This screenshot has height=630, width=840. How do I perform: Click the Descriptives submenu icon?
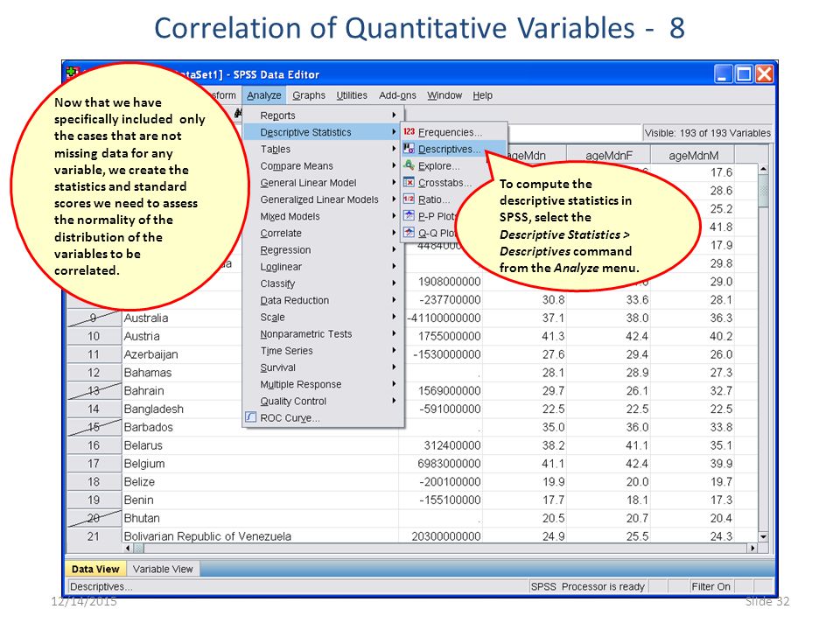coord(409,149)
